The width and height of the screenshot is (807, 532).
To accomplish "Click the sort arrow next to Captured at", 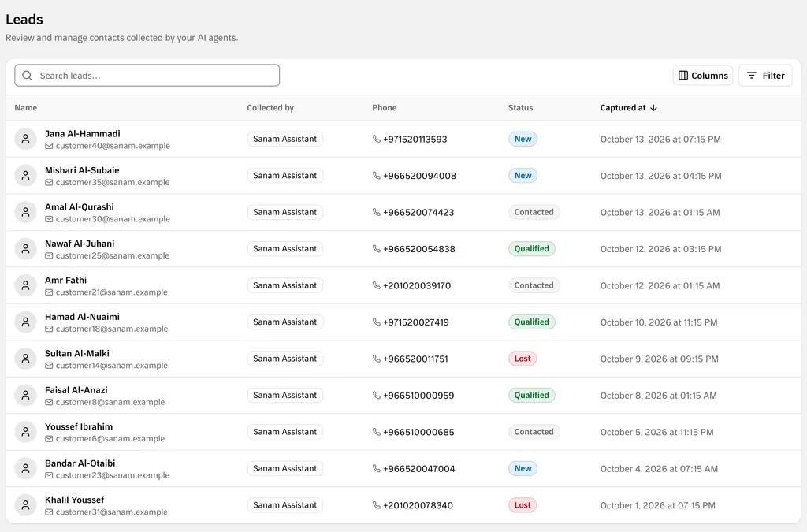I will click(x=653, y=108).
